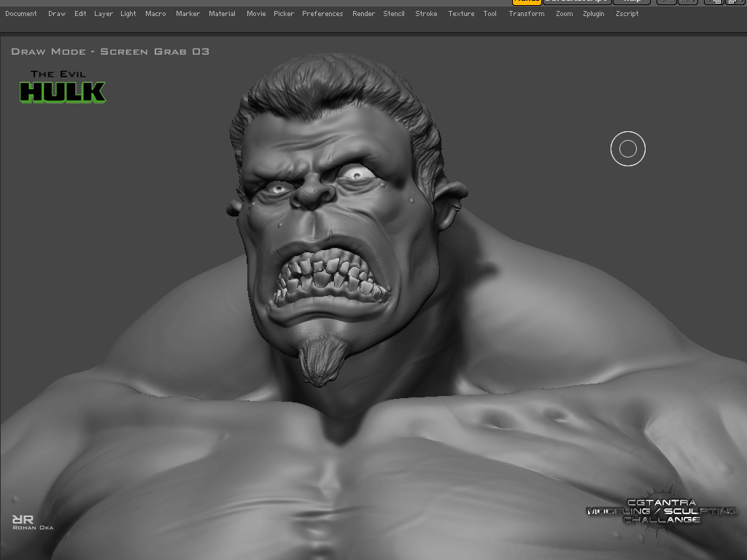Open the Preferences menu

[x=322, y=14]
